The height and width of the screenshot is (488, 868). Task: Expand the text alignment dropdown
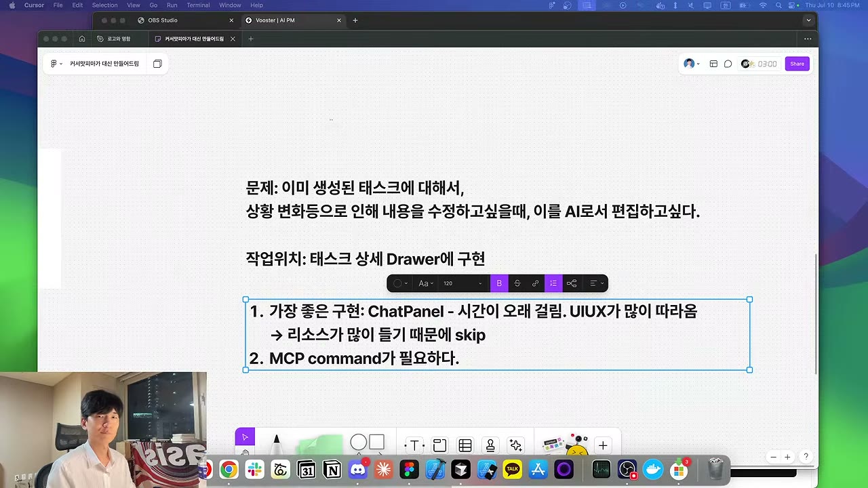[x=597, y=283]
